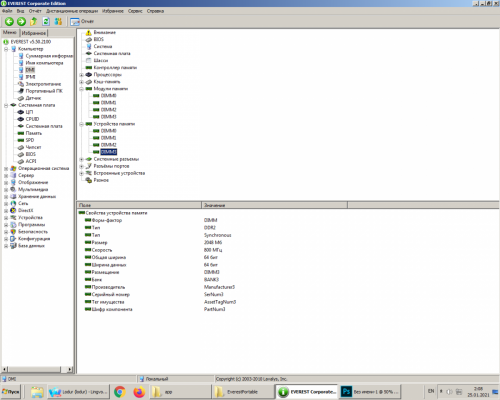Click the 800 МГц speed value
This screenshot has height=400, width=500.
pyautogui.click(x=213, y=250)
